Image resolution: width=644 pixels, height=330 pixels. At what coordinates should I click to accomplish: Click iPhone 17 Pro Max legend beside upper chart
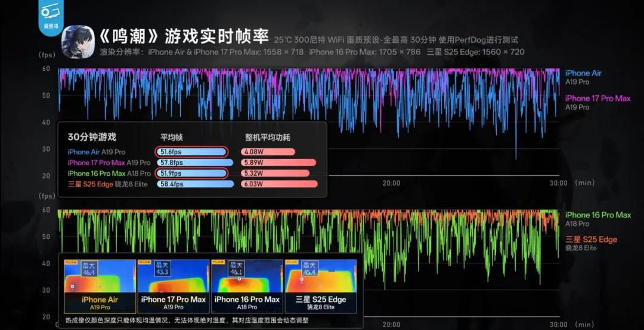click(x=597, y=98)
